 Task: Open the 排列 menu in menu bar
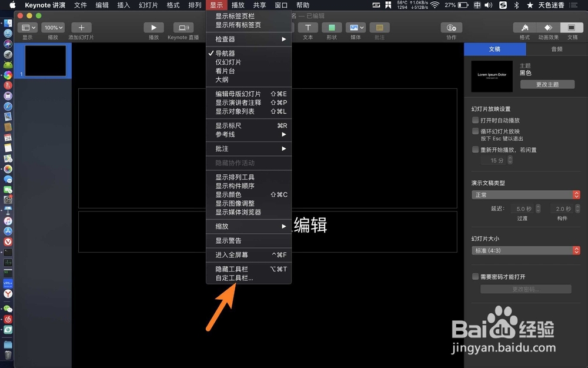click(195, 5)
